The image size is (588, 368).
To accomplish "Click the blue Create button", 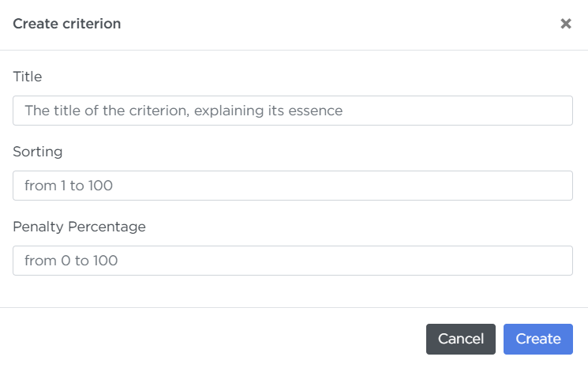I will pos(538,339).
